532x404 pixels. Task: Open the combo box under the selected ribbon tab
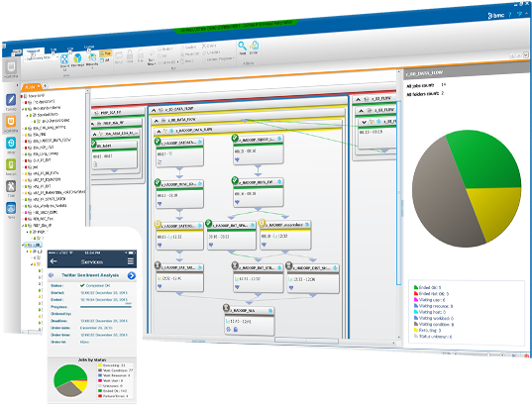pos(41,58)
